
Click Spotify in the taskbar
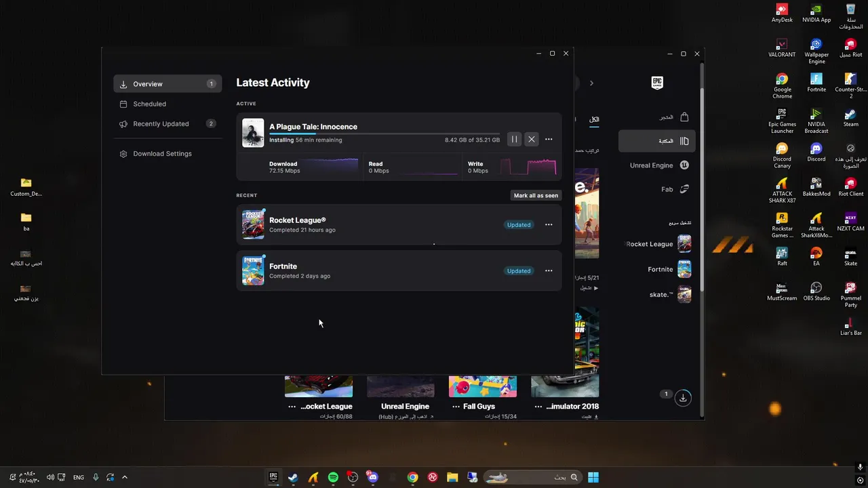tap(333, 477)
